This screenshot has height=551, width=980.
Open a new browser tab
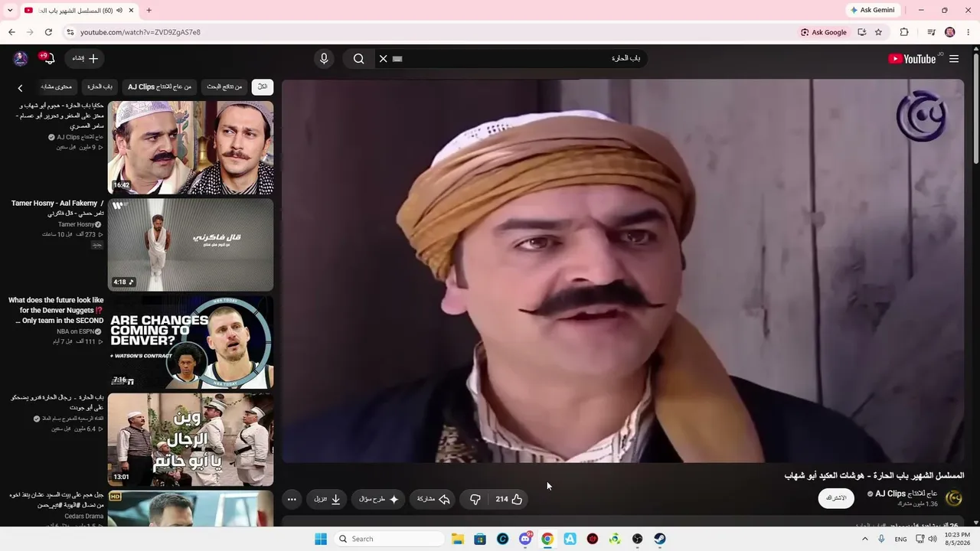149,10
